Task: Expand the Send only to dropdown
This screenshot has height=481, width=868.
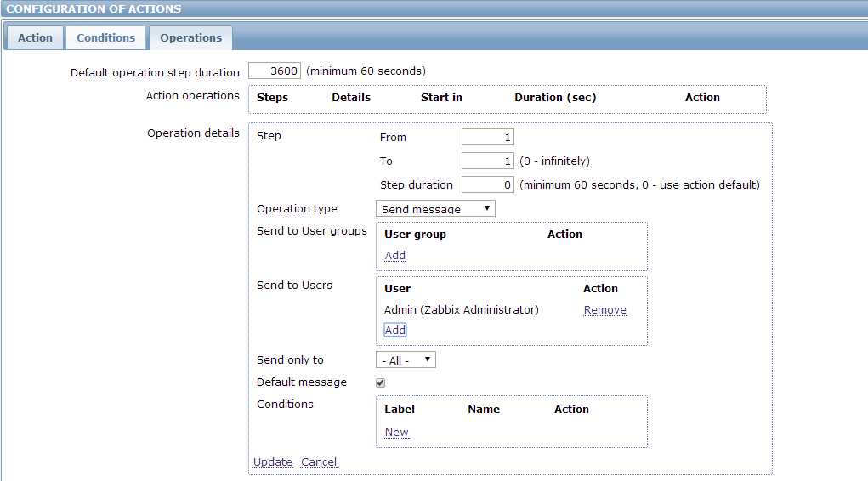Action: pos(406,359)
